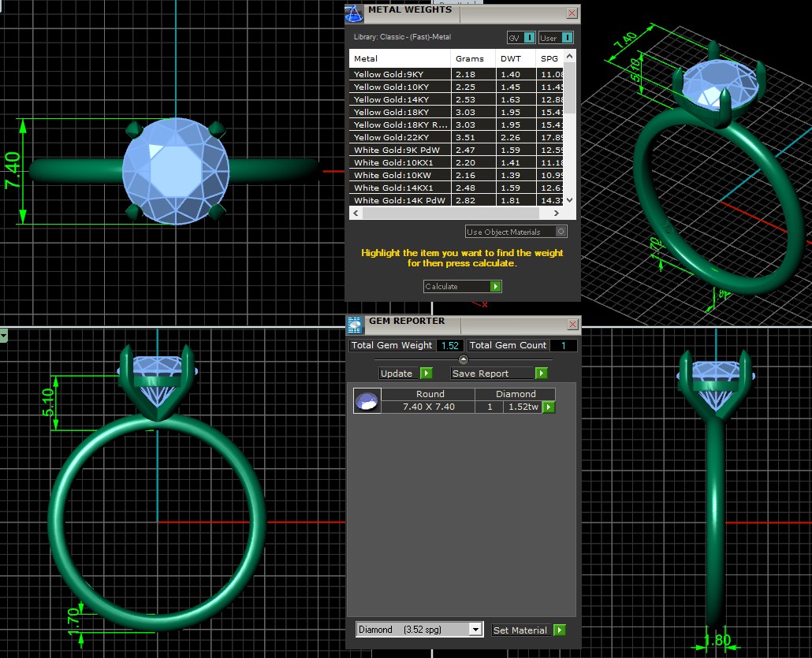Select the White Gold:14KX1 row

click(x=400, y=188)
